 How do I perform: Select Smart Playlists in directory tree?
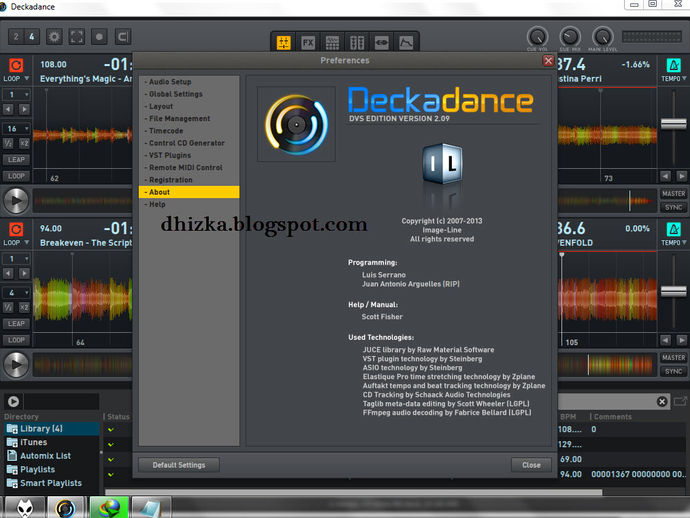pyautogui.click(x=52, y=483)
